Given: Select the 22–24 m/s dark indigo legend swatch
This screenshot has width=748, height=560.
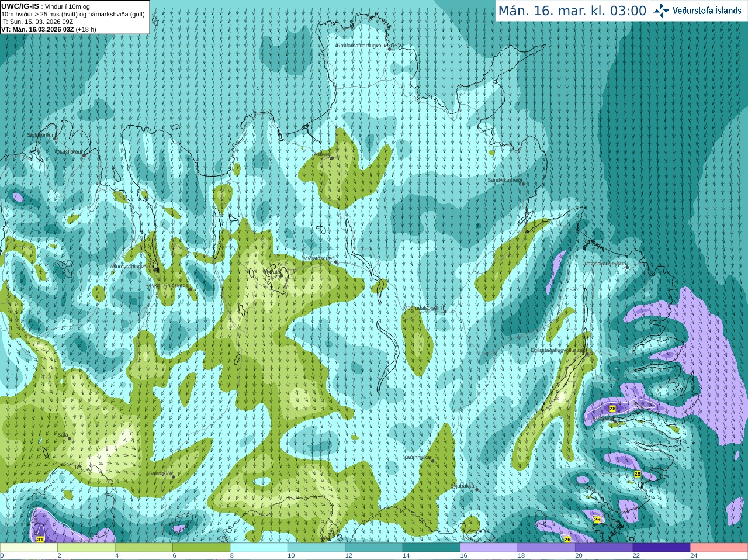Looking at the screenshot, I should pyautogui.click(x=662, y=548).
